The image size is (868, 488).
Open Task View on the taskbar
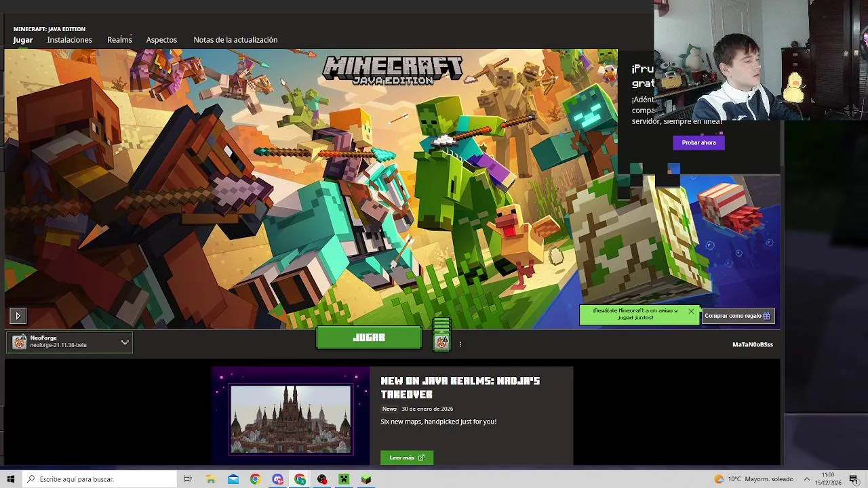[x=188, y=479]
